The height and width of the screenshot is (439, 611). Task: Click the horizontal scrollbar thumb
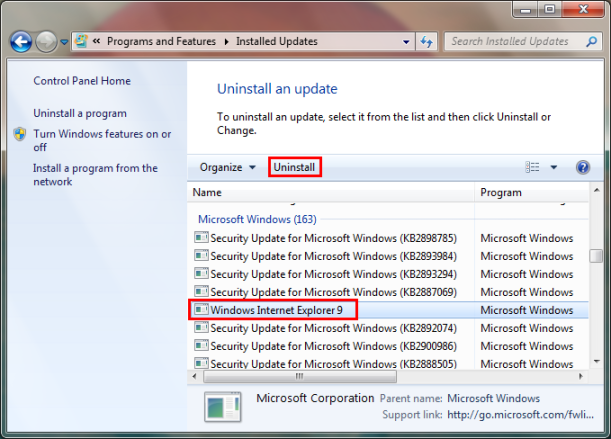[300, 376]
